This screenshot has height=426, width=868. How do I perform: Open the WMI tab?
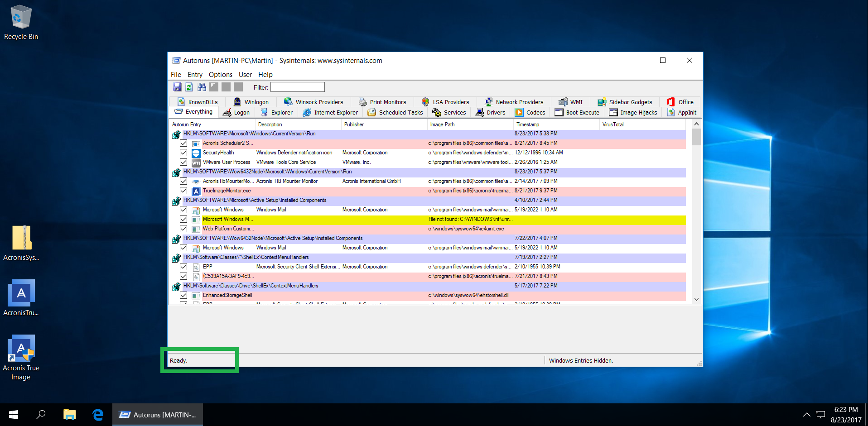571,102
